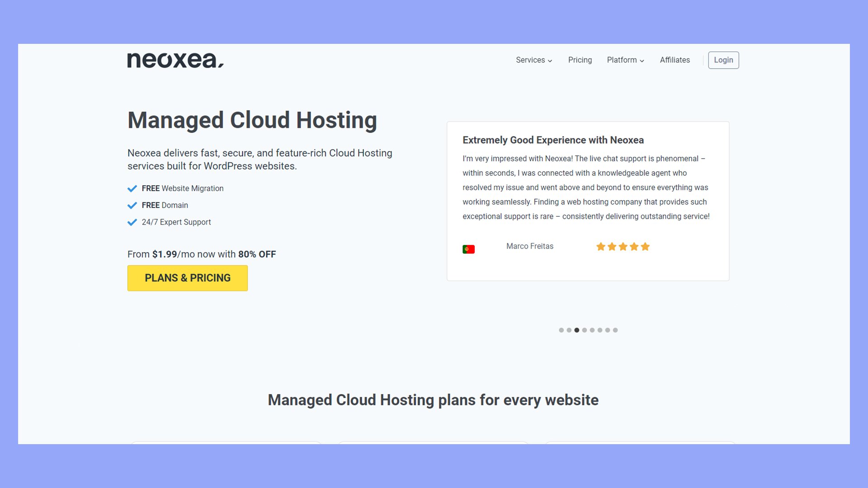Select the first testimonial carousel dot

561,330
